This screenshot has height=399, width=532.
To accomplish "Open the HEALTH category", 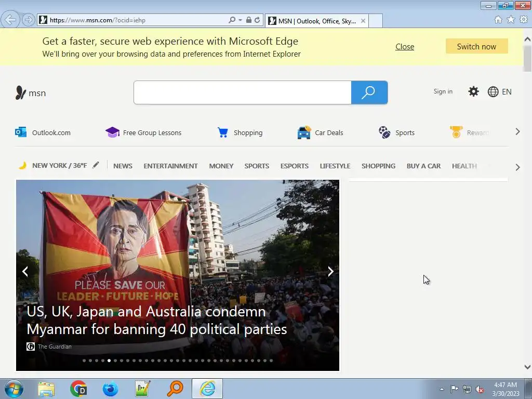I will pyautogui.click(x=464, y=166).
